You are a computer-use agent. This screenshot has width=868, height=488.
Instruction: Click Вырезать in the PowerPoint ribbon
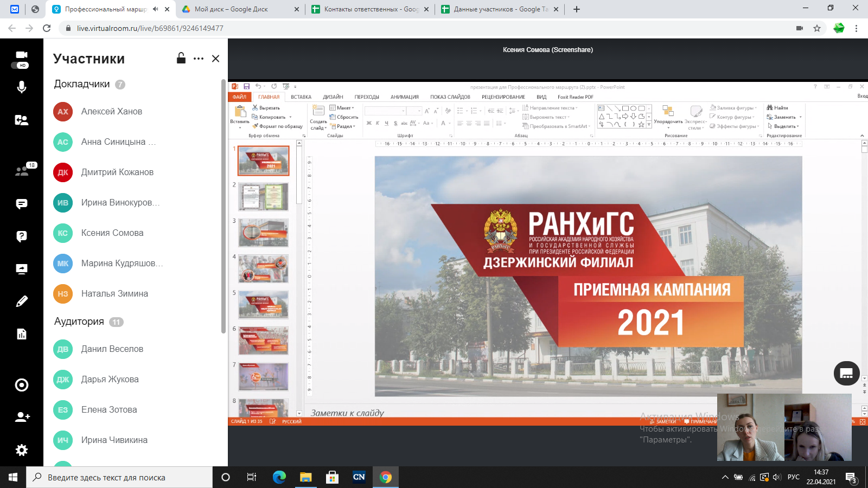pos(266,108)
